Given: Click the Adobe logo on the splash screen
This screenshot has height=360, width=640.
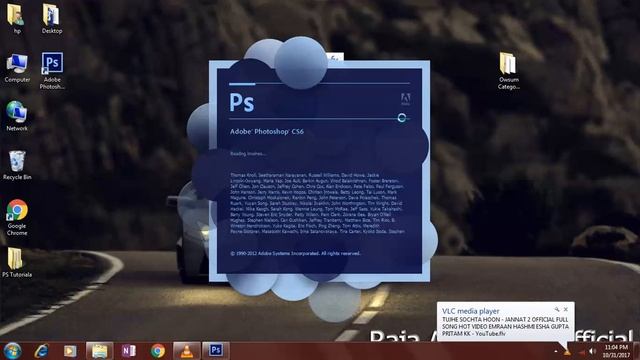Looking at the screenshot, I should click(x=405, y=99).
